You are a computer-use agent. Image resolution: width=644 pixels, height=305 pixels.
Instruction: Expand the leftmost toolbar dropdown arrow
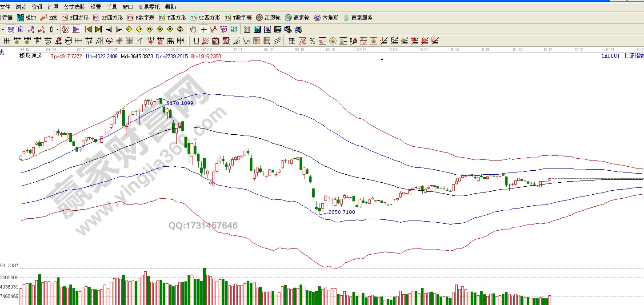click(3, 29)
